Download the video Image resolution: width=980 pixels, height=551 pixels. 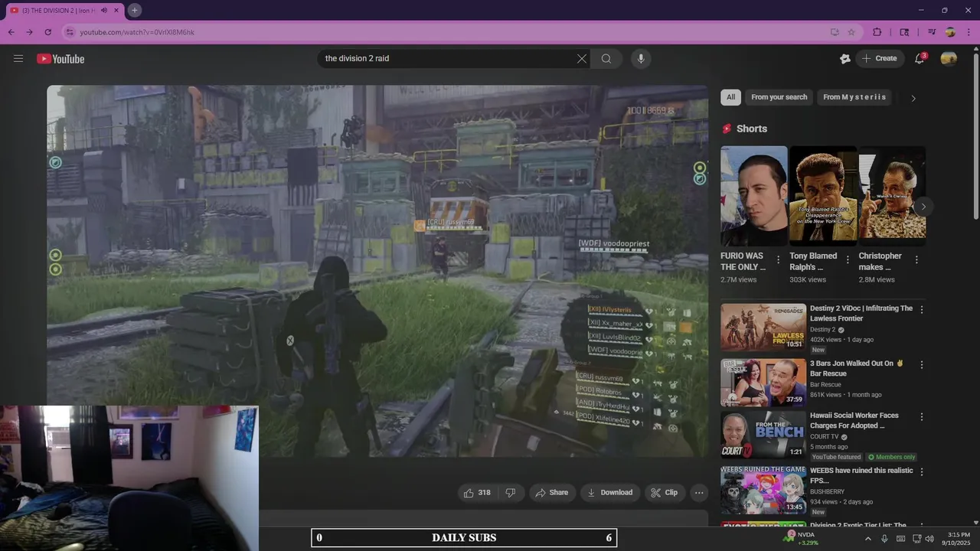click(610, 493)
